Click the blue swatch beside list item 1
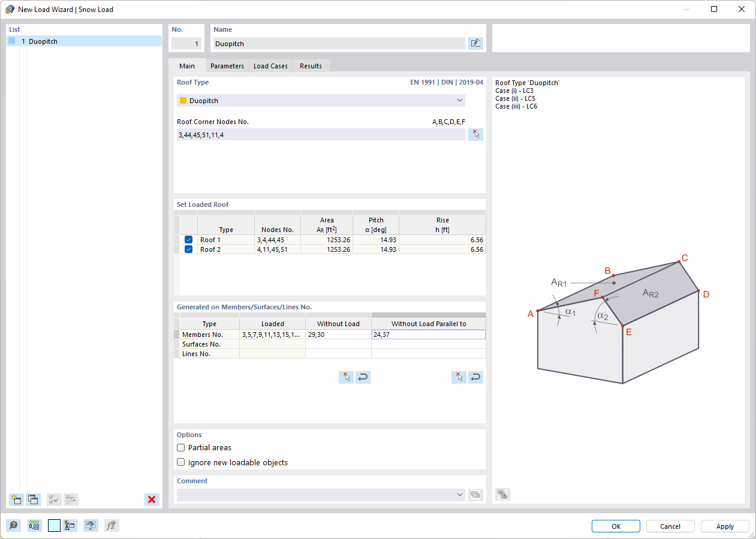The height and width of the screenshot is (539, 756). [12, 41]
